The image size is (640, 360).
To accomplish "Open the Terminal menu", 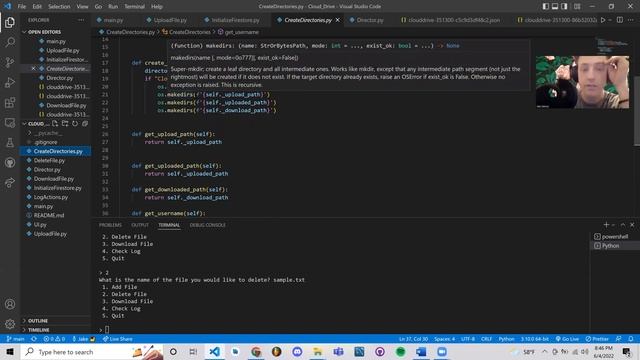I will point(134,7).
